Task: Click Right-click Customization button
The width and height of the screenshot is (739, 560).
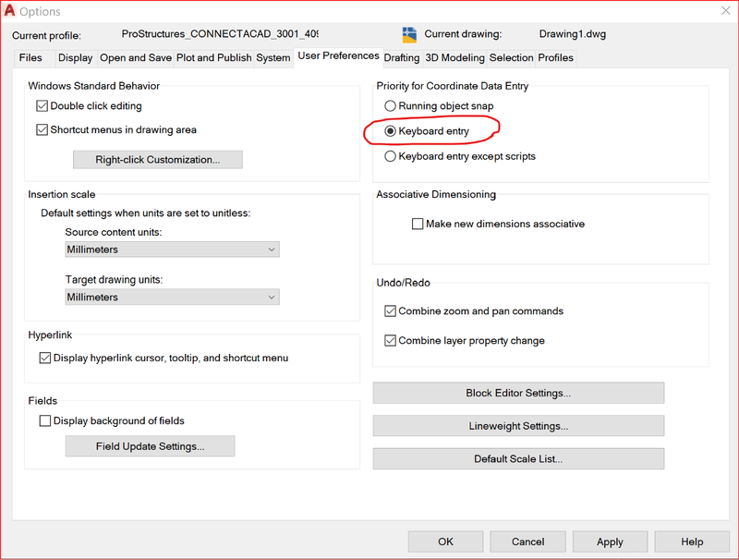Action: click(158, 160)
